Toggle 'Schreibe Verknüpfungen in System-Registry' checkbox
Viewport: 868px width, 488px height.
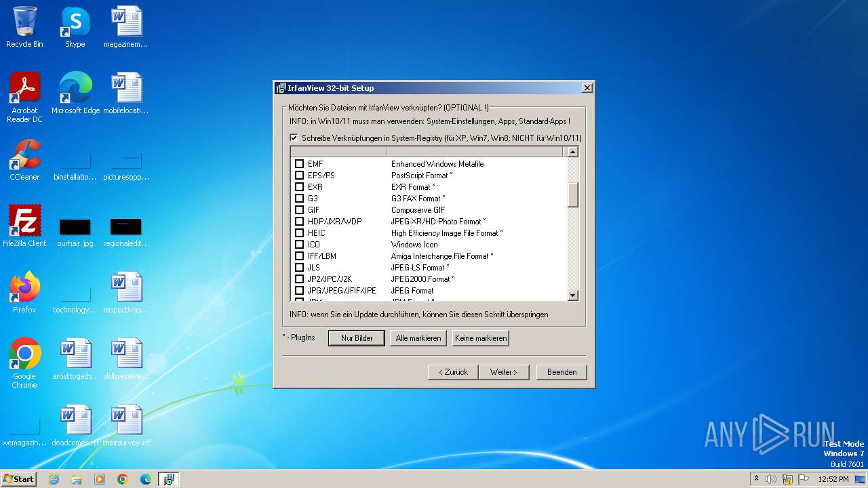click(294, 138)
